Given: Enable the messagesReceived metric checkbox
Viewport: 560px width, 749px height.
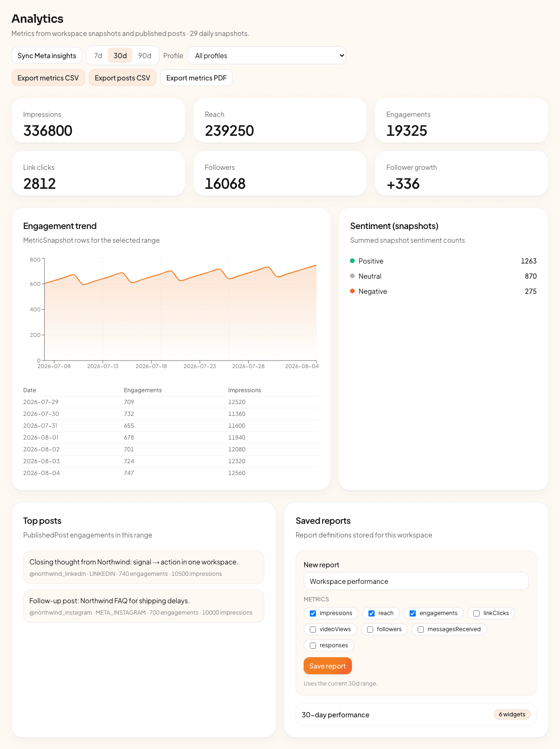Looking at the screenshot, I should click(x=420, y=629).
